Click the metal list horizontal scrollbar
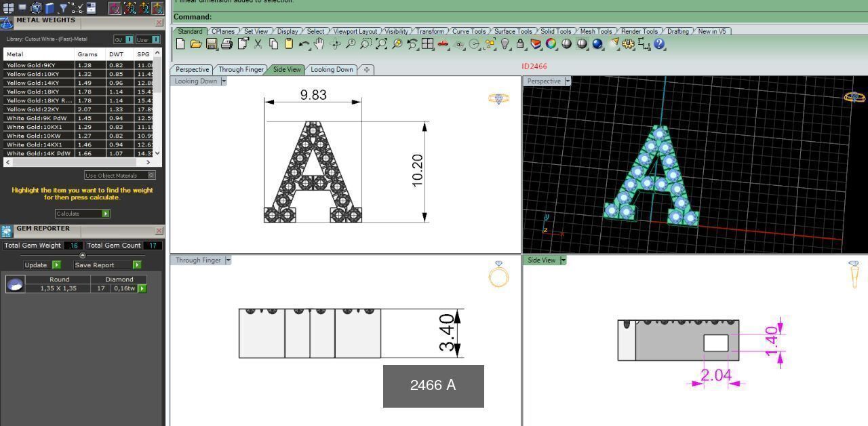 pos(79,162)
